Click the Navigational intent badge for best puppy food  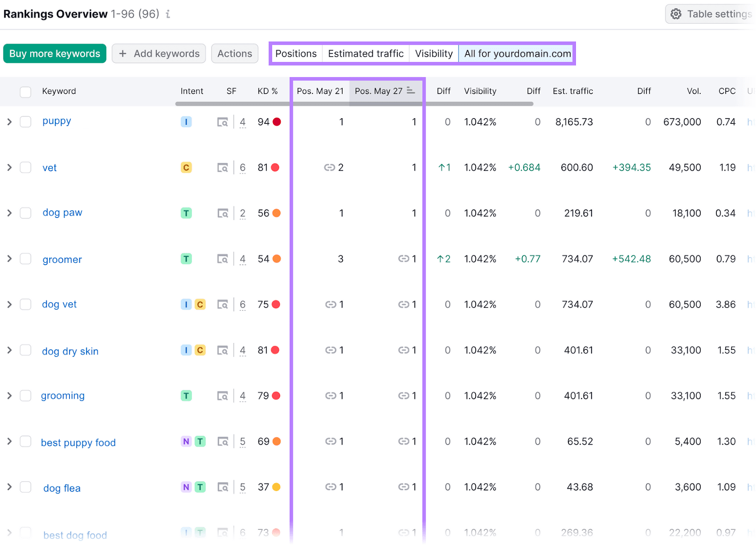pyautogui.click(x=185, y=441)
